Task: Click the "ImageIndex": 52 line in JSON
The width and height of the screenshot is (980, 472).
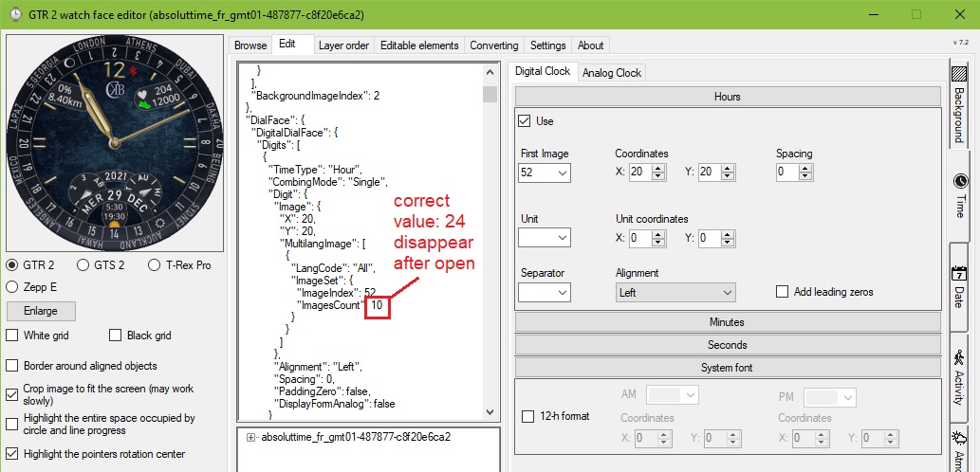Action: [336, 292]
